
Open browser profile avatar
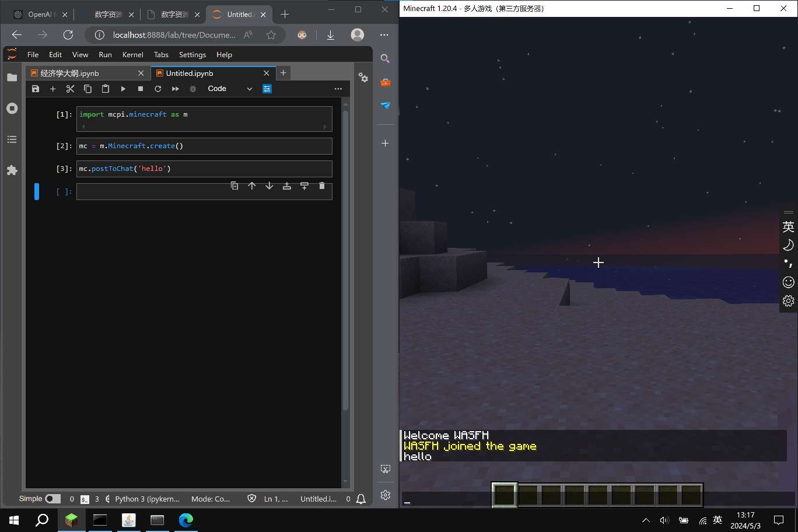point(358,35)
